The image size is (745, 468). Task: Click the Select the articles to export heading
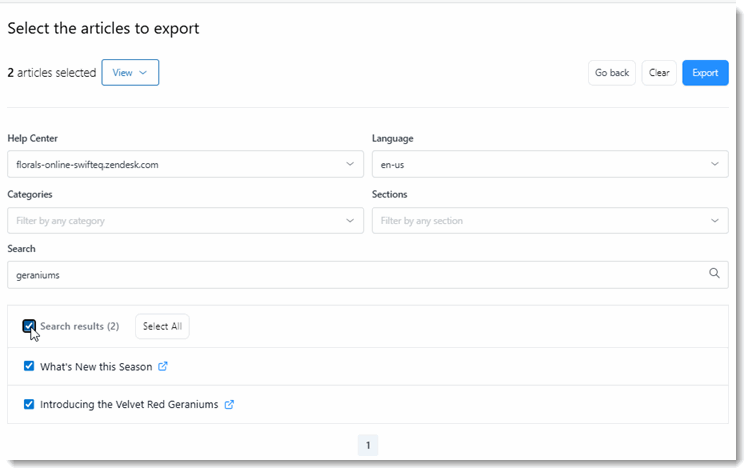pyautogui.click(x=103, y=29)
